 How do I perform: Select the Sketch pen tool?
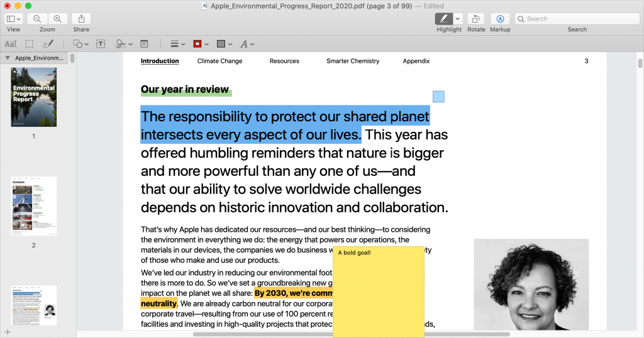(48, 44)
